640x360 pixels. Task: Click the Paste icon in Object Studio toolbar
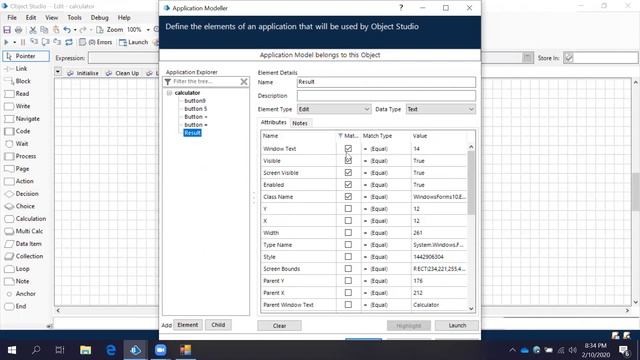pos(56,30)
